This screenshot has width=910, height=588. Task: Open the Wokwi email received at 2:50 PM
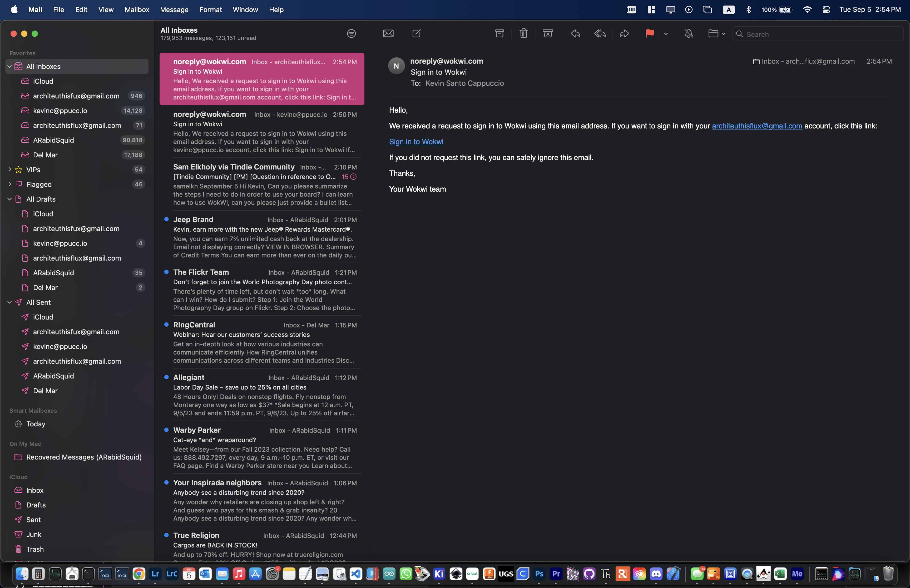[x=262, y=132]
